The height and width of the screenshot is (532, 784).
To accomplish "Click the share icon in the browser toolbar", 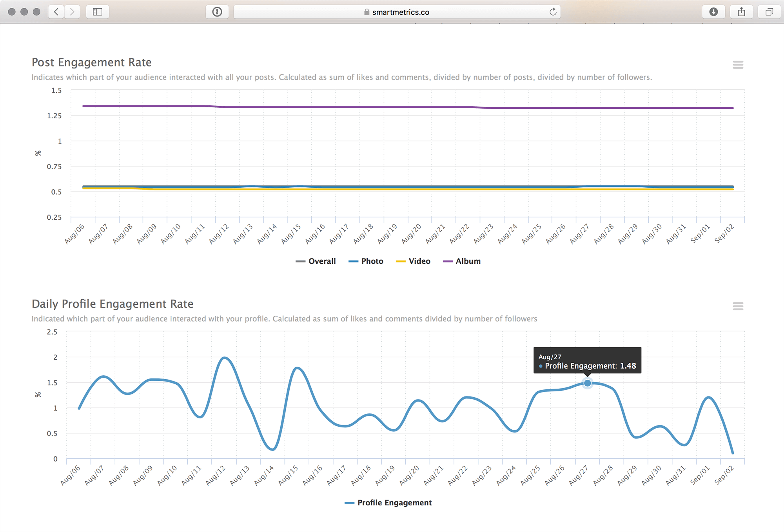I will pos(741,11).
